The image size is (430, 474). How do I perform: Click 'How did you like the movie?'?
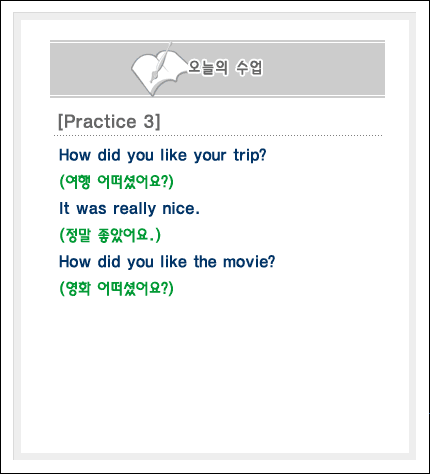pyautogui.click(x=167, y=262)
